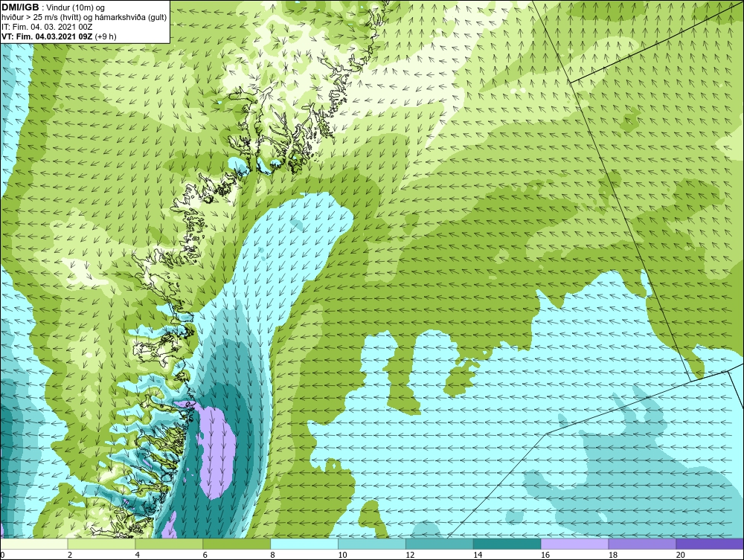Click the 12–14 m/s teal legend swatch
744x560 pixels.
point(440,544)
